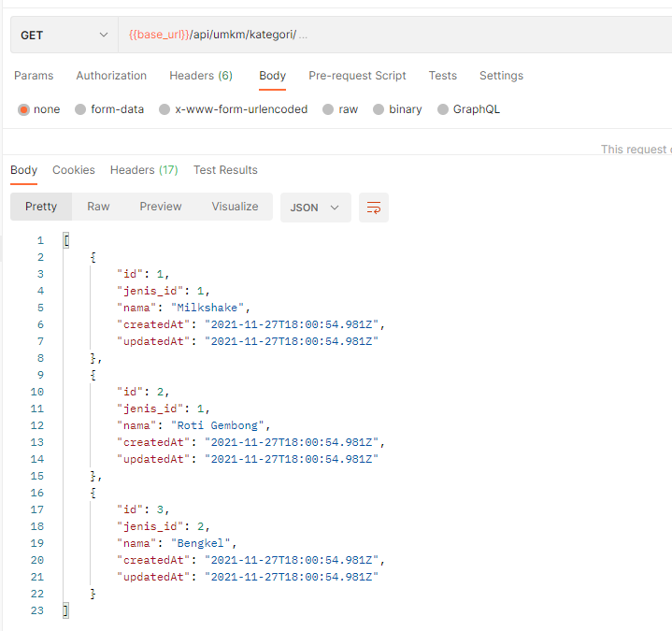Click the updatedAt value on line 7
Image resolution: width=672 pixels, height=631 pixels.
(292, 341)
